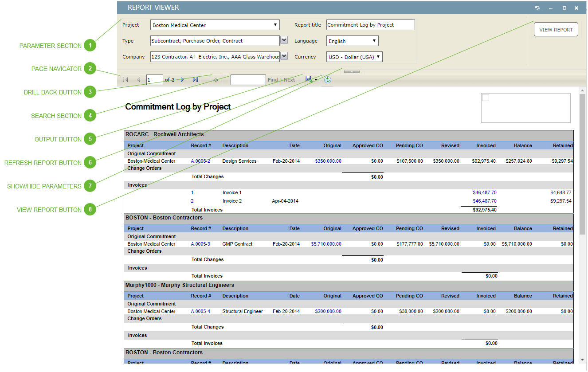Click the previous page arrow icon

(139, 79)
